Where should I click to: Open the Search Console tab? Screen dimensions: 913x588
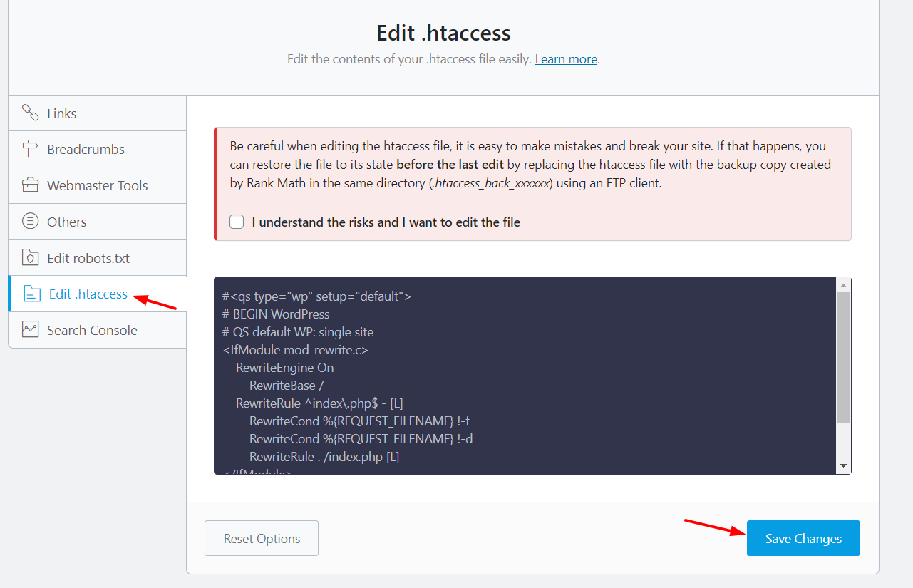pos(98,330)
